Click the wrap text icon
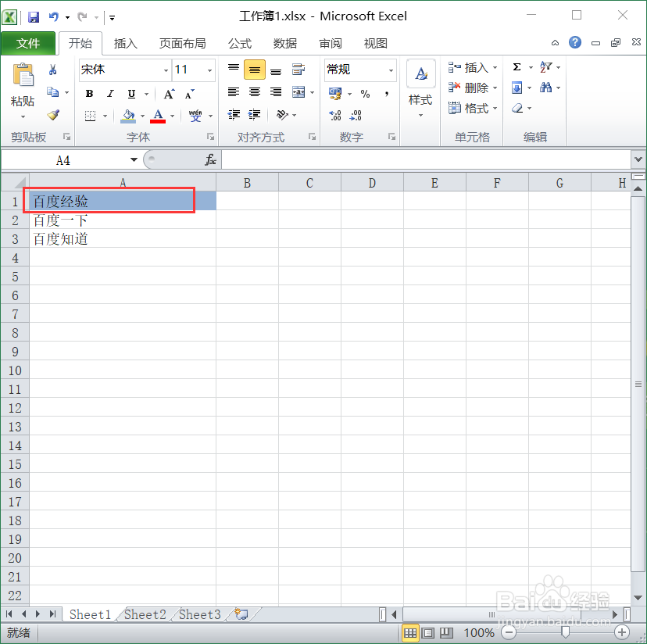 pyautogui.click(x=298, y=70)
